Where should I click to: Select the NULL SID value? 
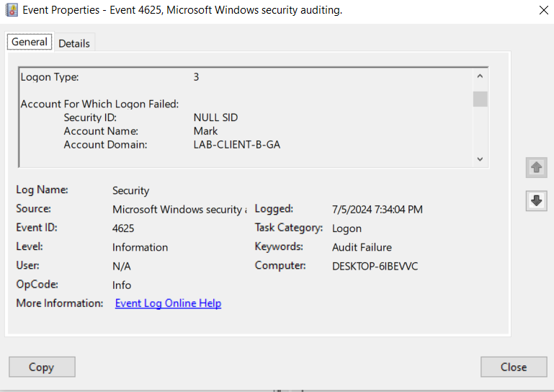click(x=215, y=117)
